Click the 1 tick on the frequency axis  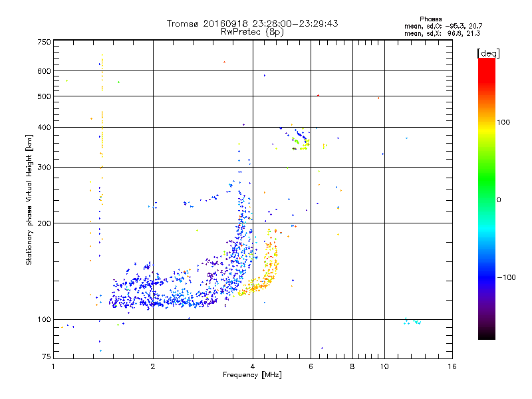coord(53,366)
